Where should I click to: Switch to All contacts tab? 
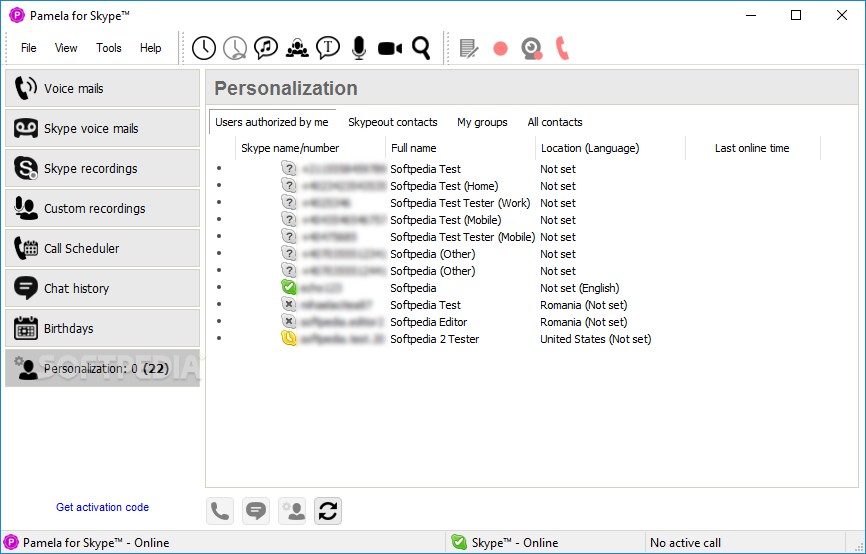pyautogui.click(x=555, y=122)
